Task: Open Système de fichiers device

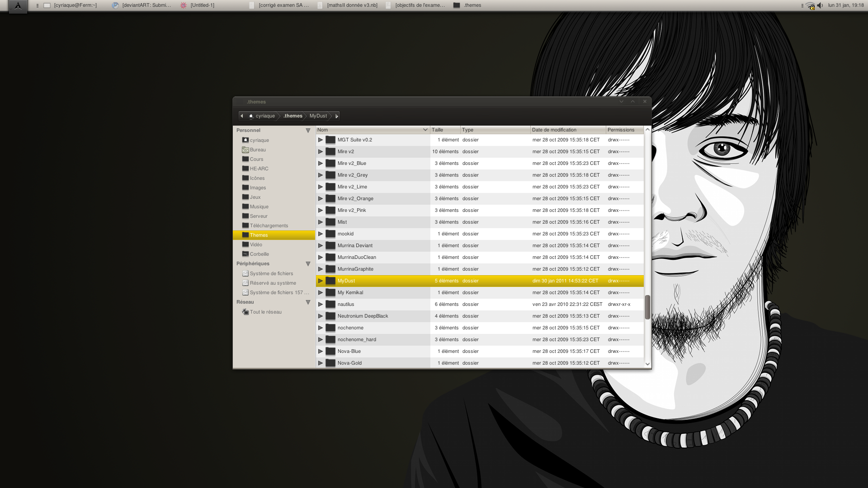Action: [x=274, y=274]
